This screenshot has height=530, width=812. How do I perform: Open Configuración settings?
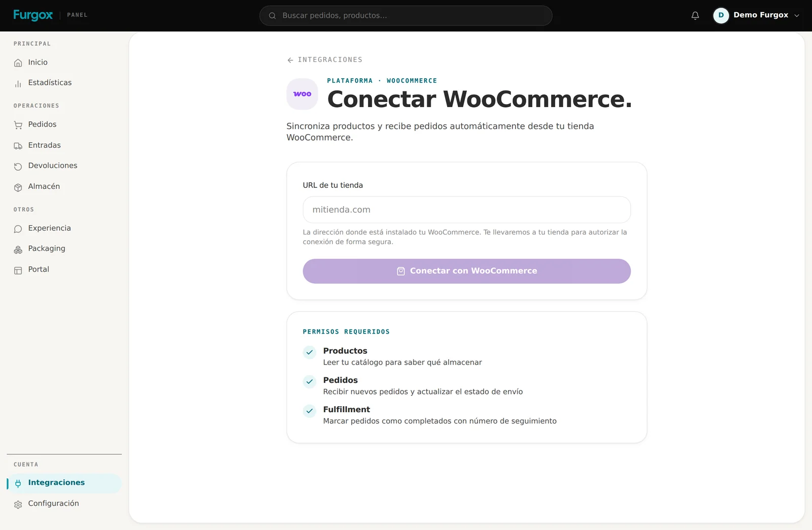[64, 503]
